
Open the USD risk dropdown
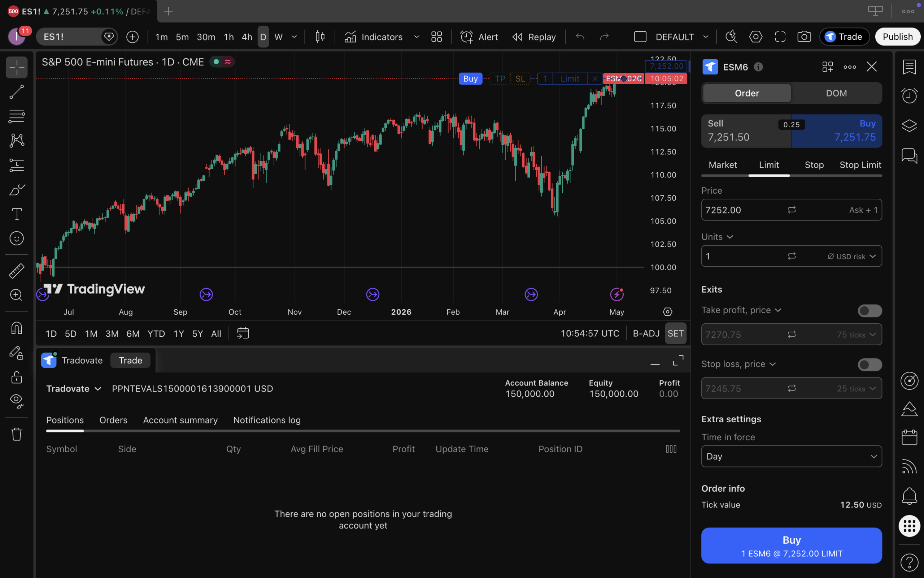851,256
